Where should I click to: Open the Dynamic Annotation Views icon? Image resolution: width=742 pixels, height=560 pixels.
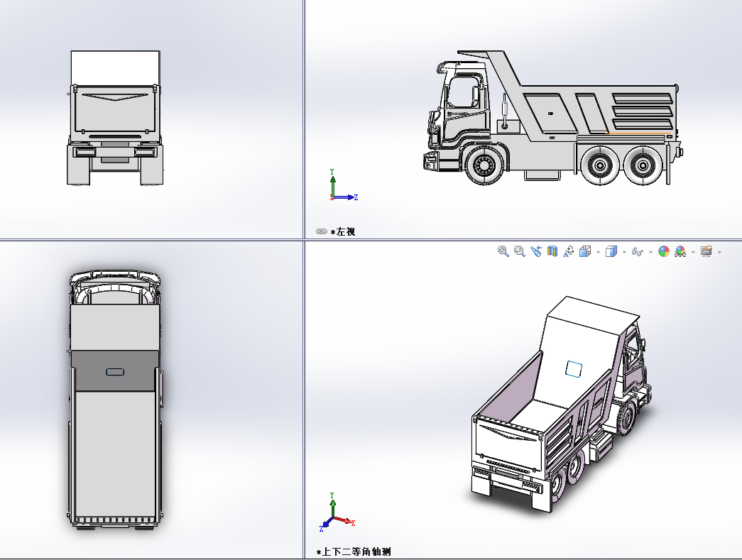(568, 251)
